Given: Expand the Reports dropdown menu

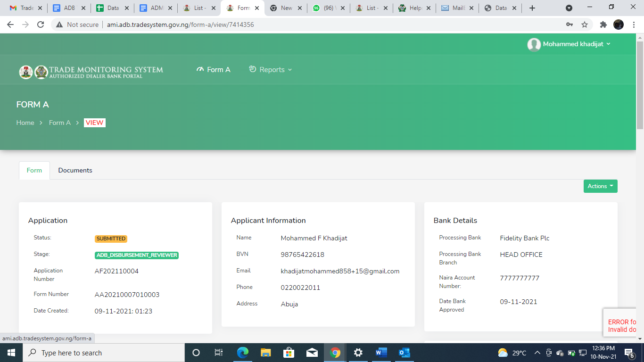Looking at the screenshot, I should (x=271, y=70).
